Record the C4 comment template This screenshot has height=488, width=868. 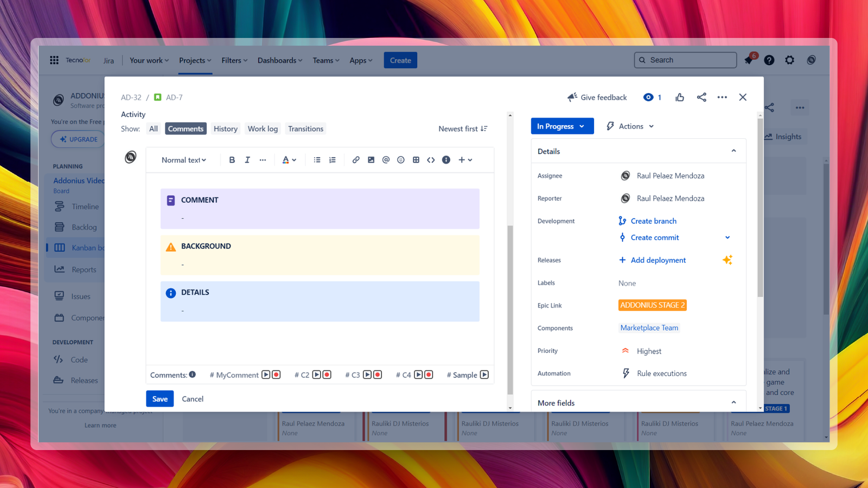tap(429, 375)
